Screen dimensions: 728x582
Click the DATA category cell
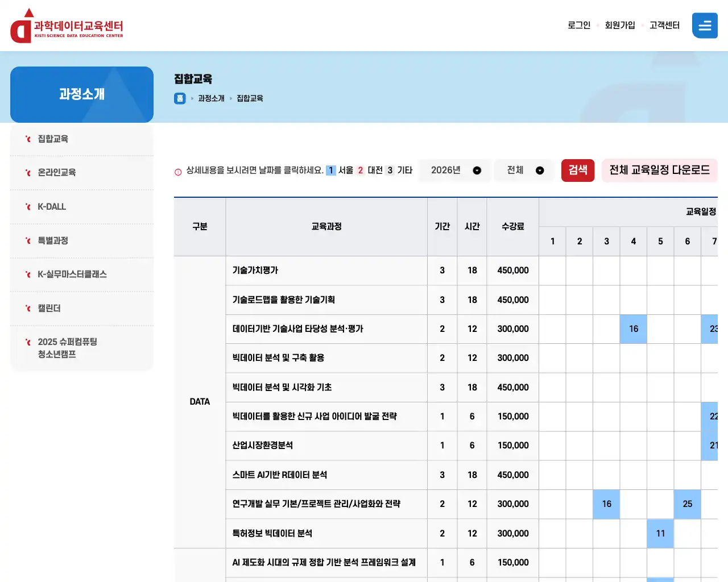(200, 402)
